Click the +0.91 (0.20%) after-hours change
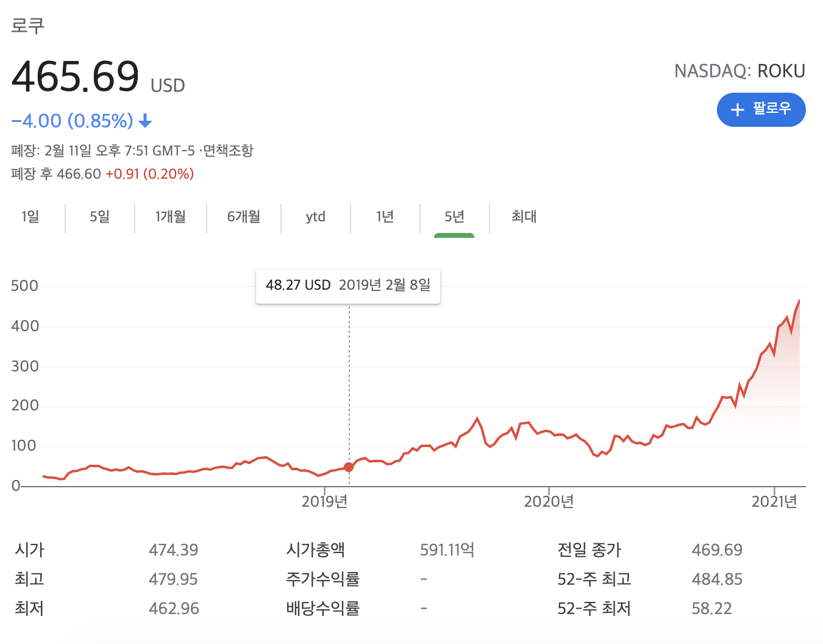Viewport: 823px width, 644px height. click(149, 174)
